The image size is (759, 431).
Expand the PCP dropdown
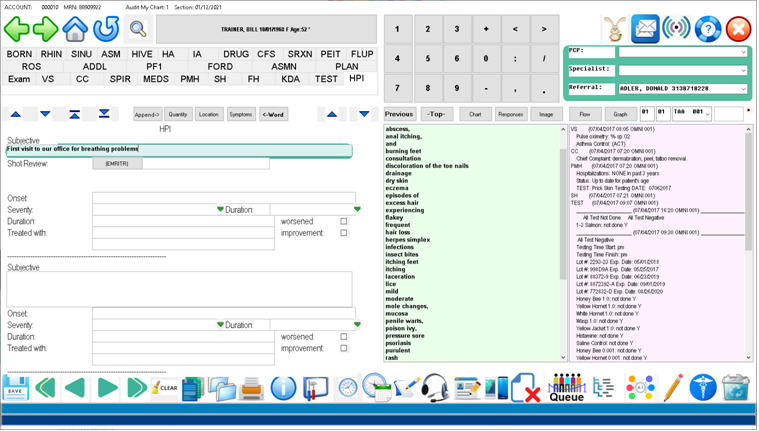coord(743,52)
